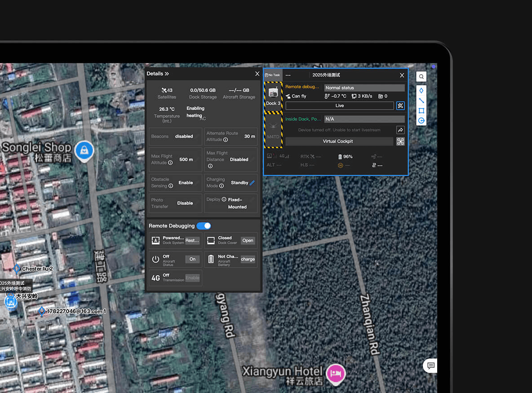Click the Live stream button
Screen dimensions: 532x393
point(340,106)
